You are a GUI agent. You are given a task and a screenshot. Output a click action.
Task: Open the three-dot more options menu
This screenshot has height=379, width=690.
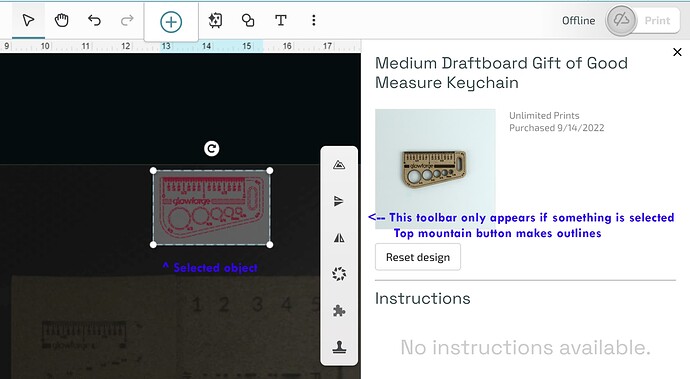point(314,20)
